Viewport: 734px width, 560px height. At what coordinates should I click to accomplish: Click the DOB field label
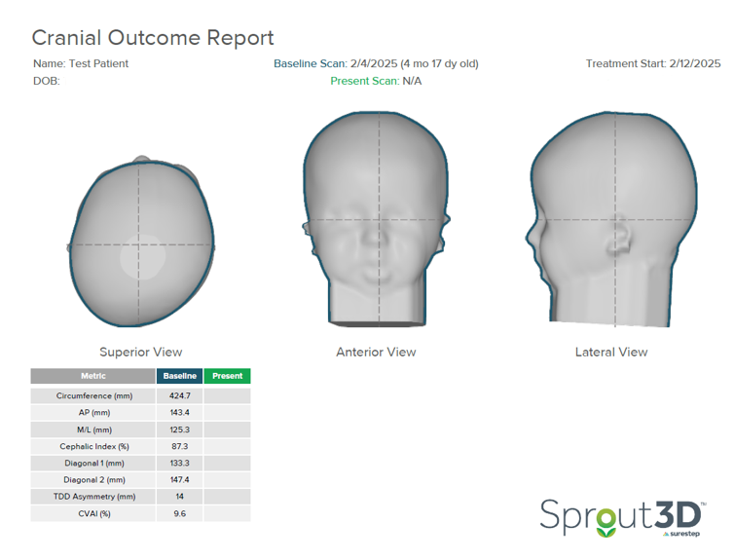[47, 81]
